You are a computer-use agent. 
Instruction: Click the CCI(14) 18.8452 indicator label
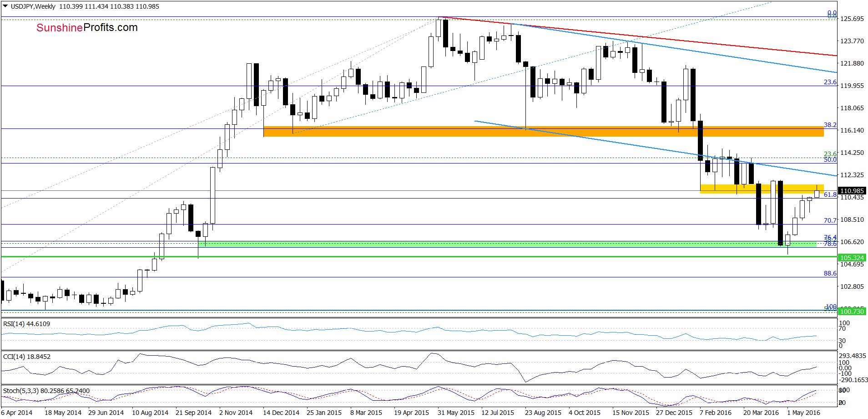[26, 357]
